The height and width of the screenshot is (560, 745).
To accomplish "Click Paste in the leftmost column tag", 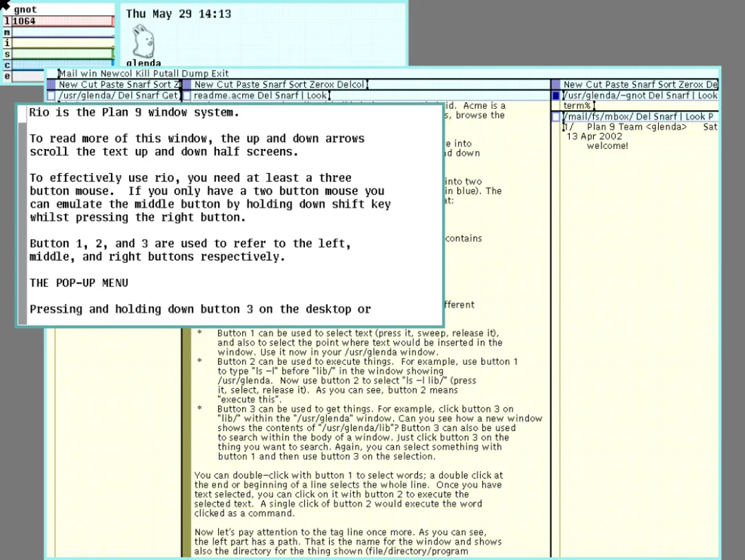I will (x=112, y=85).
